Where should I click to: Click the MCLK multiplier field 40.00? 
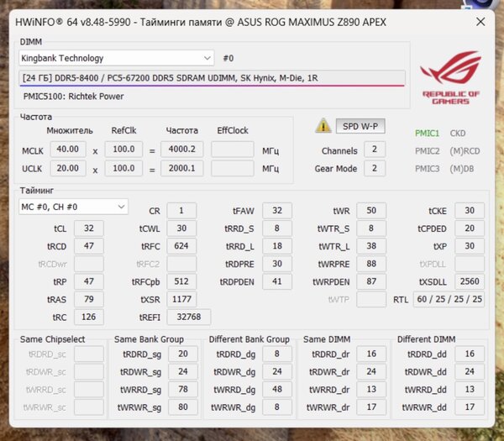point(68,150)
